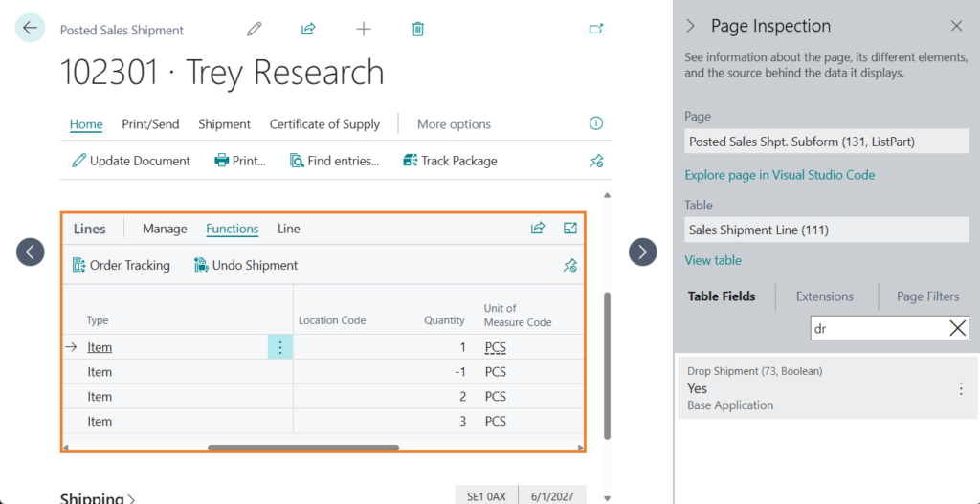Click the share icon in header

(308, 29)
